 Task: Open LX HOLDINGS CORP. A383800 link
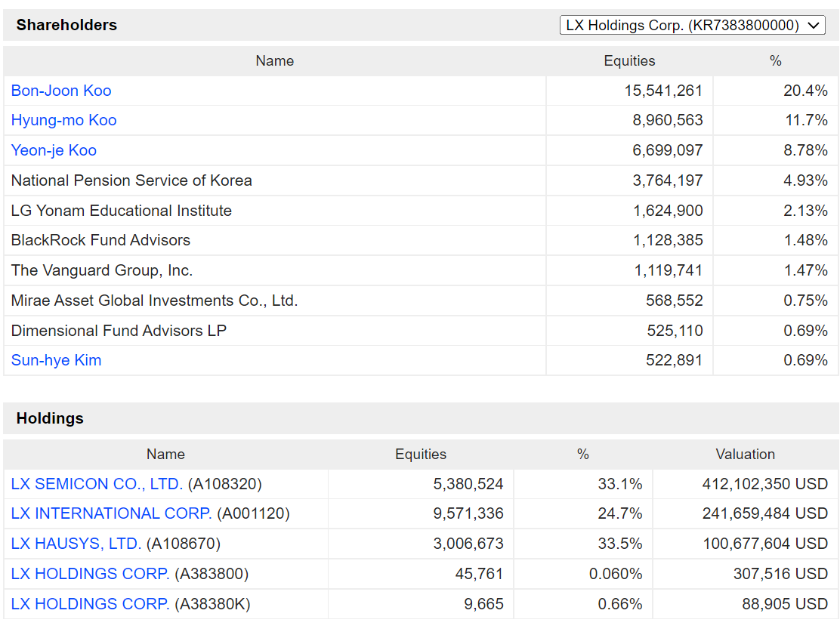coord(91,573)
